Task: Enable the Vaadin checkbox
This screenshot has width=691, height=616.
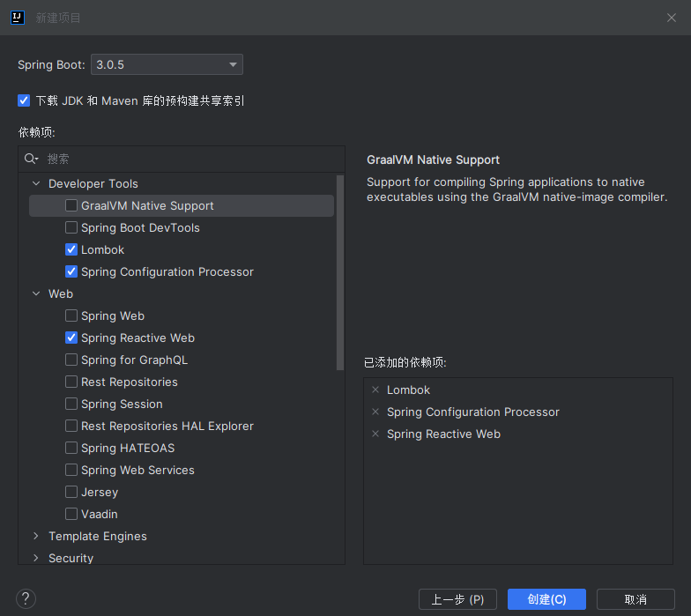Action: tap(71, 515)
